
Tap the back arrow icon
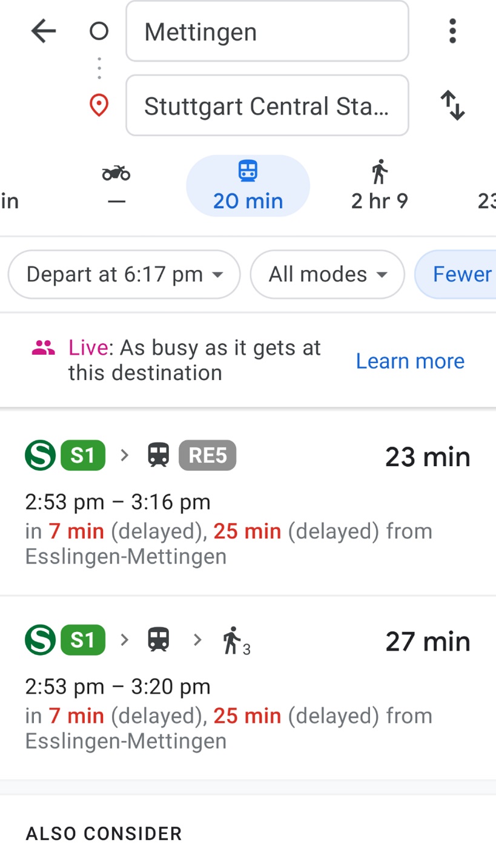pyautogui.click(x=44, y=31)
